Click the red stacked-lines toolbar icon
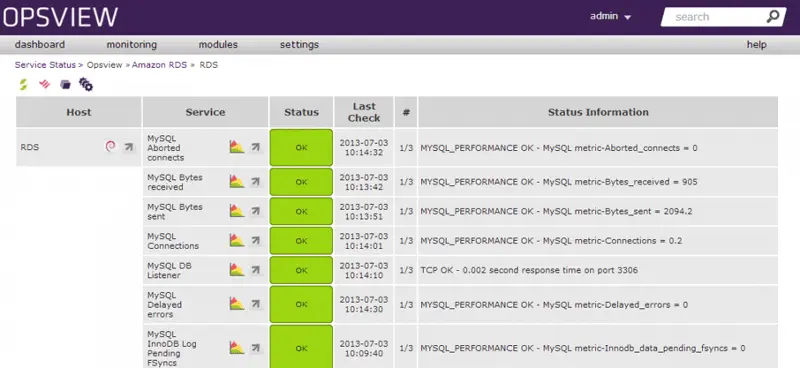 45,84
